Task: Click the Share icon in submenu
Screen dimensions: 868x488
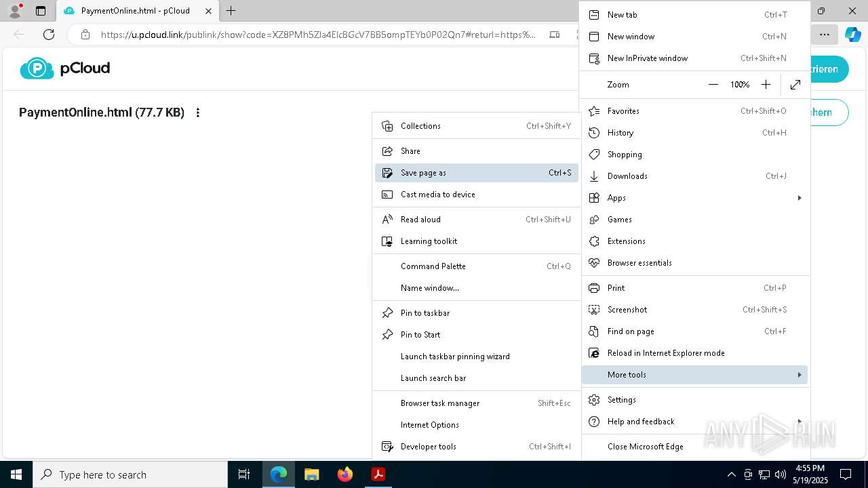Action: 387,151
